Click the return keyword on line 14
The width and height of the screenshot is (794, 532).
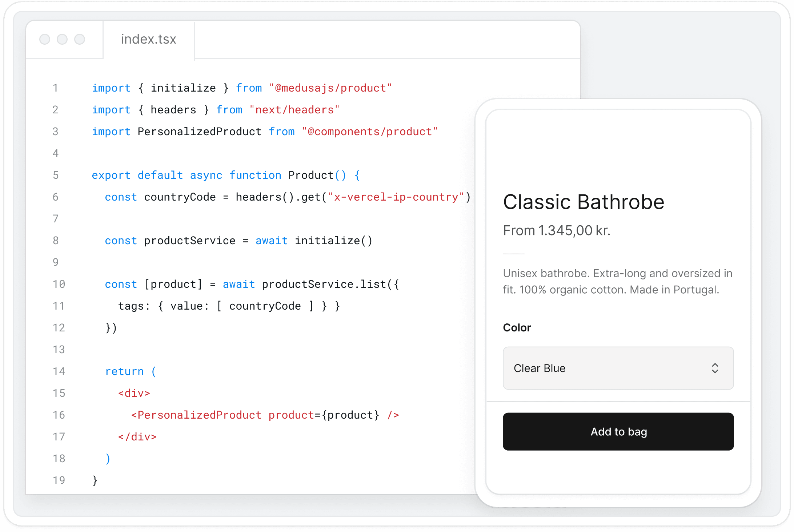pyautogui.click(x=124, y=371)
